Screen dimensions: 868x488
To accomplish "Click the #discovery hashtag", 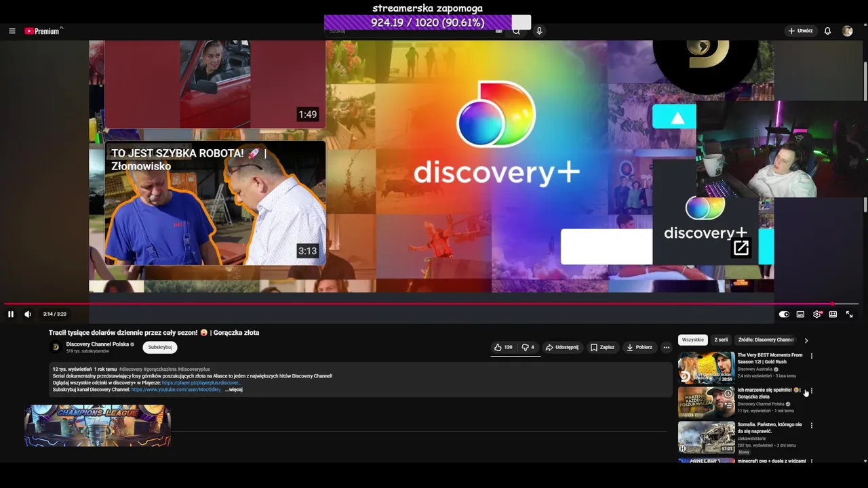I will (131, 369).
